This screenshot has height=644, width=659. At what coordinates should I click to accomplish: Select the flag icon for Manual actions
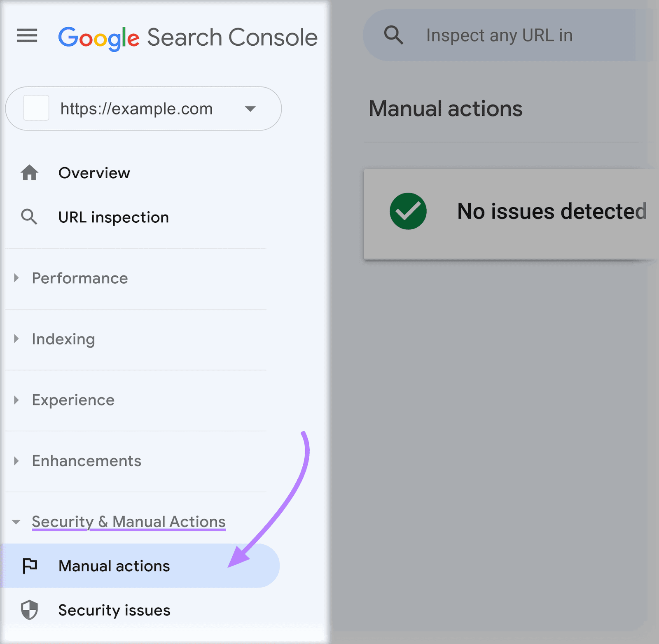(x=30, y=565)
